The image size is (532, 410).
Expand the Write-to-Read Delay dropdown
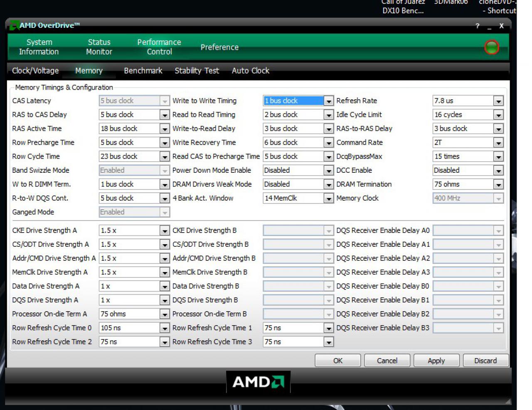point(329,129)
